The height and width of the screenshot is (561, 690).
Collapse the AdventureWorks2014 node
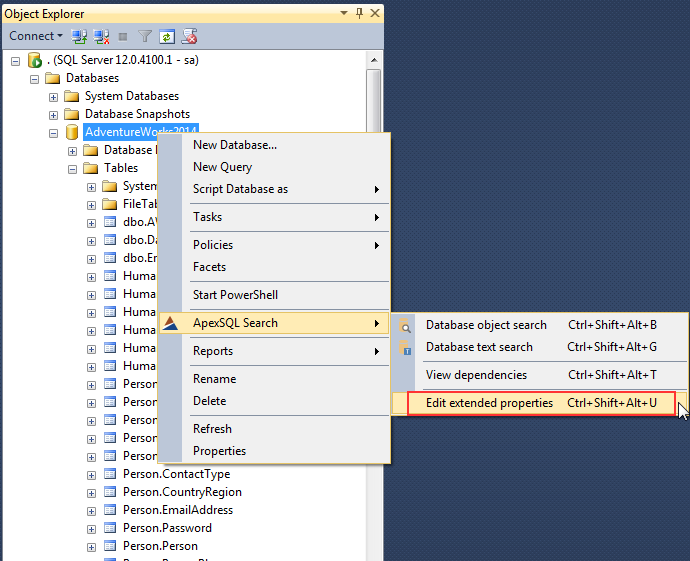point(54,133)
